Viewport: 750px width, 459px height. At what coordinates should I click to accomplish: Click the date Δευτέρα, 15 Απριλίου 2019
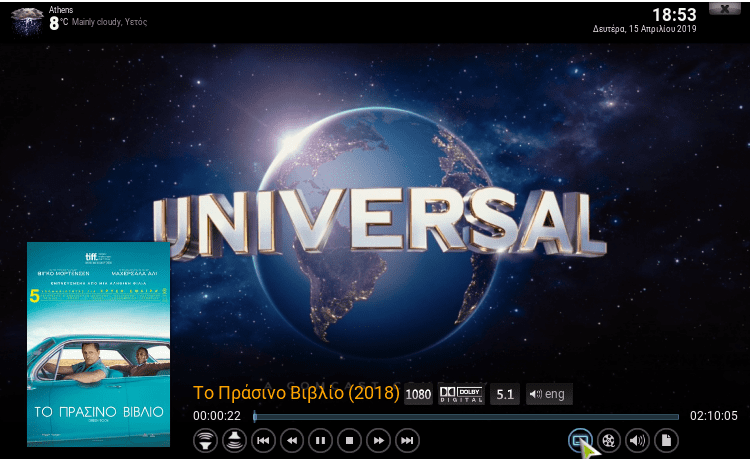click(644, 29)
